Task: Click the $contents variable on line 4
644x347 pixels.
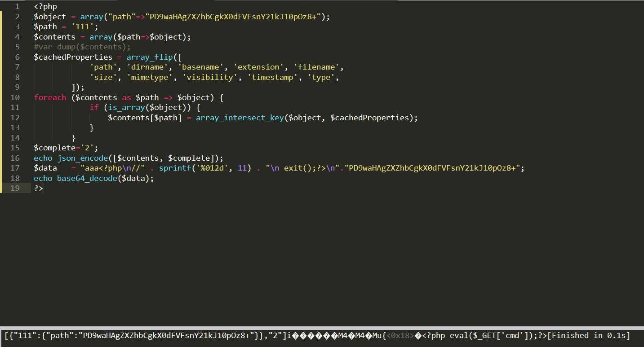Action: (54, 37)
